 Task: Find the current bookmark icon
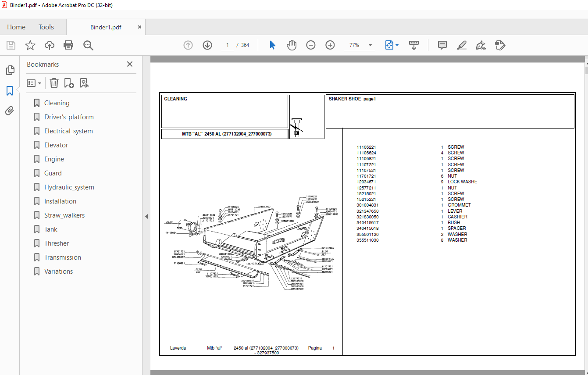pyautogui.click(x=84, y=83)
